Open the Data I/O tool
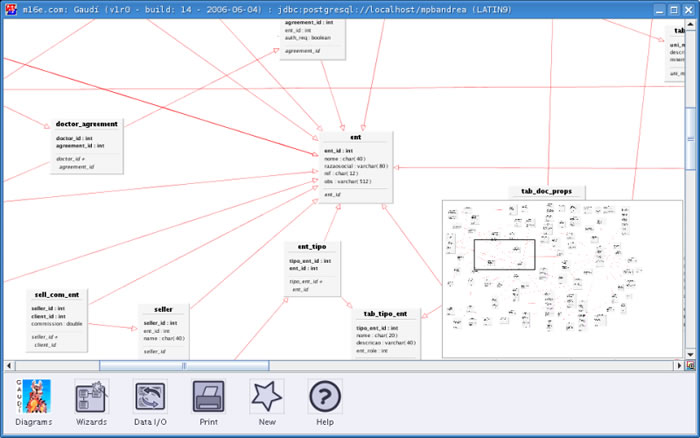 151,398
